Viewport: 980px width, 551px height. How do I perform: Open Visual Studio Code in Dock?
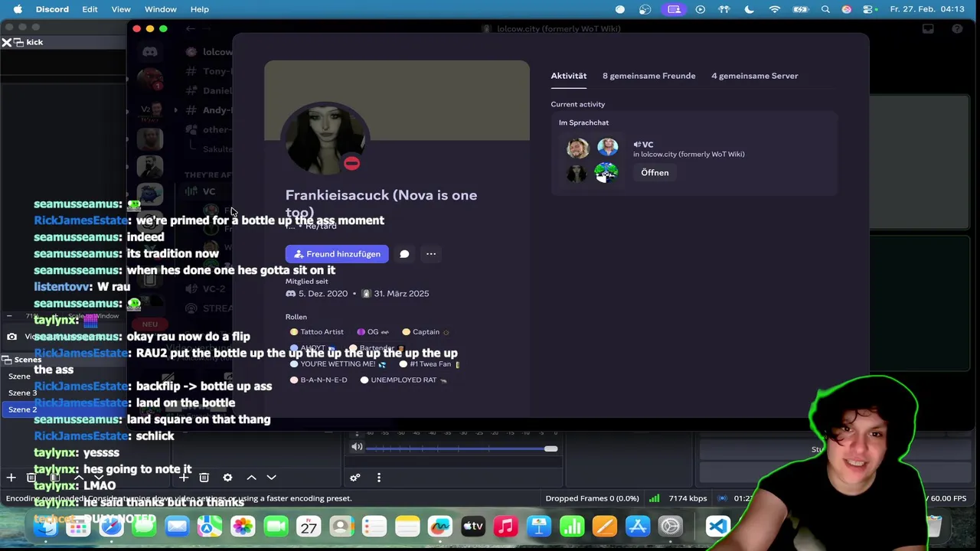click(717, 527)
